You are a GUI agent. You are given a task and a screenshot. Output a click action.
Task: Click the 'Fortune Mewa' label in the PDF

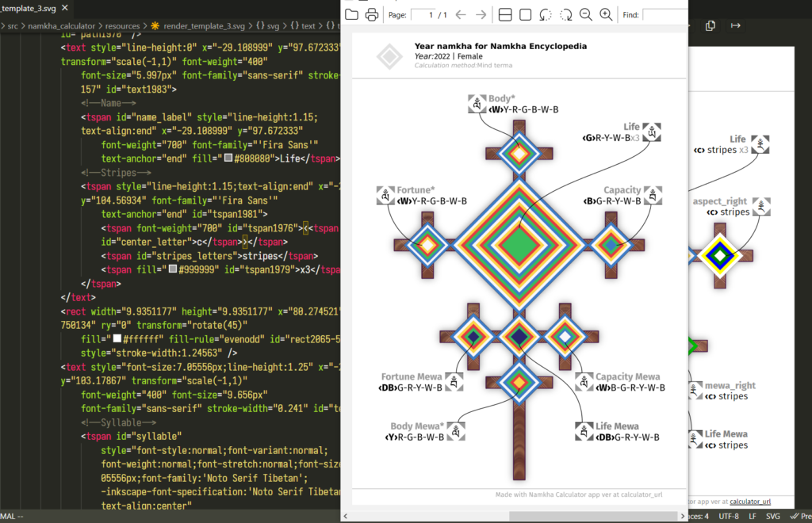pos(412,376)
